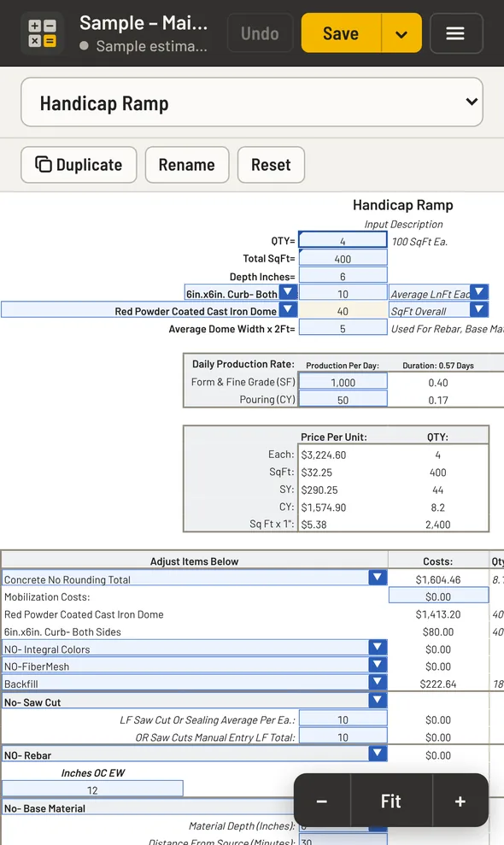
Task: Open Concrete No Rounding Total dropdown
Action: [x=378, y=578]
